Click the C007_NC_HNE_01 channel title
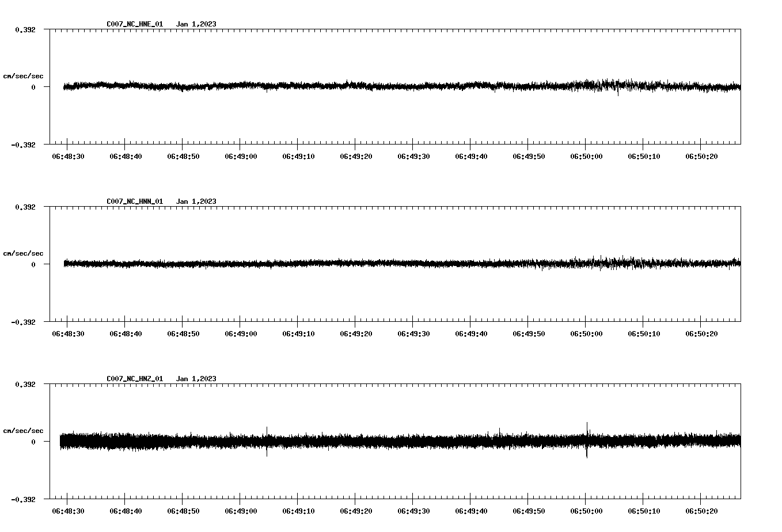Viewport: 782px width, 532px height. (x=135, y=24)
